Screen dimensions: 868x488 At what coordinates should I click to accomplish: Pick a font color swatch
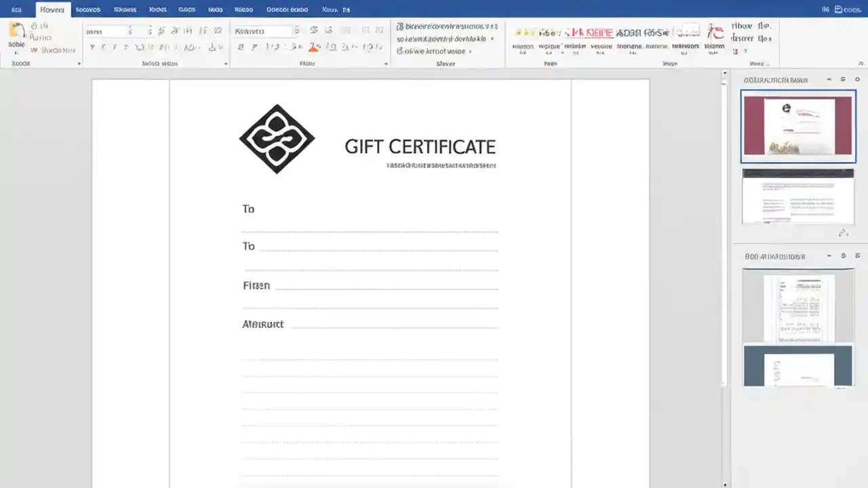pyautogui.click(x=313, y=48)
